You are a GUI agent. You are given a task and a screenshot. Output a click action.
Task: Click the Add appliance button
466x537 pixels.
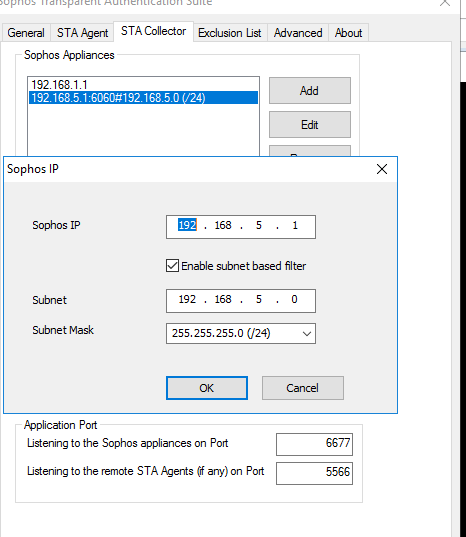pos(310,91)
